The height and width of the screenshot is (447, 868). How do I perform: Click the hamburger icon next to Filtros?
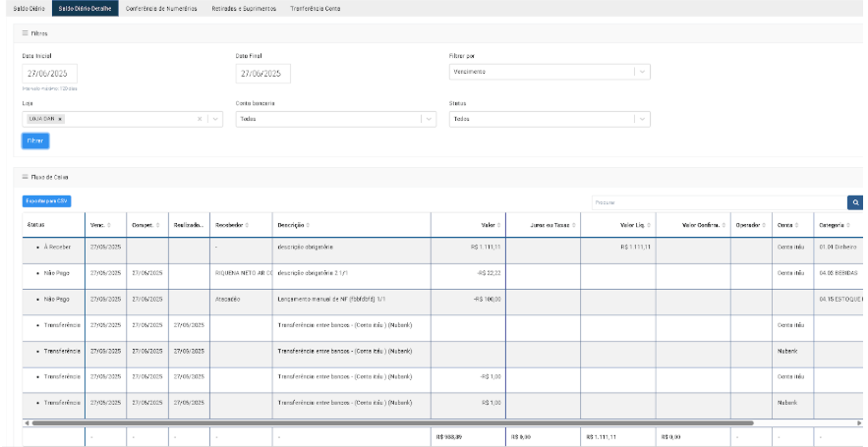point(25,33)
